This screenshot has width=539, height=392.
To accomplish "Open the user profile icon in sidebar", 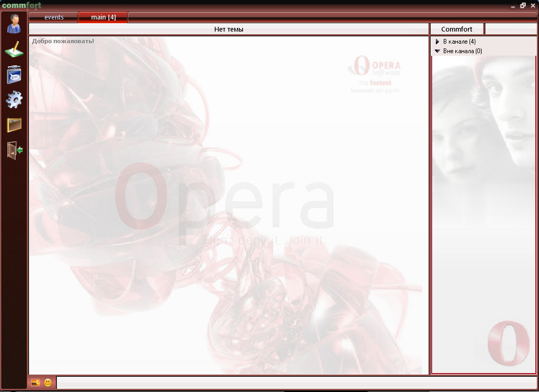I will point(14,24).
